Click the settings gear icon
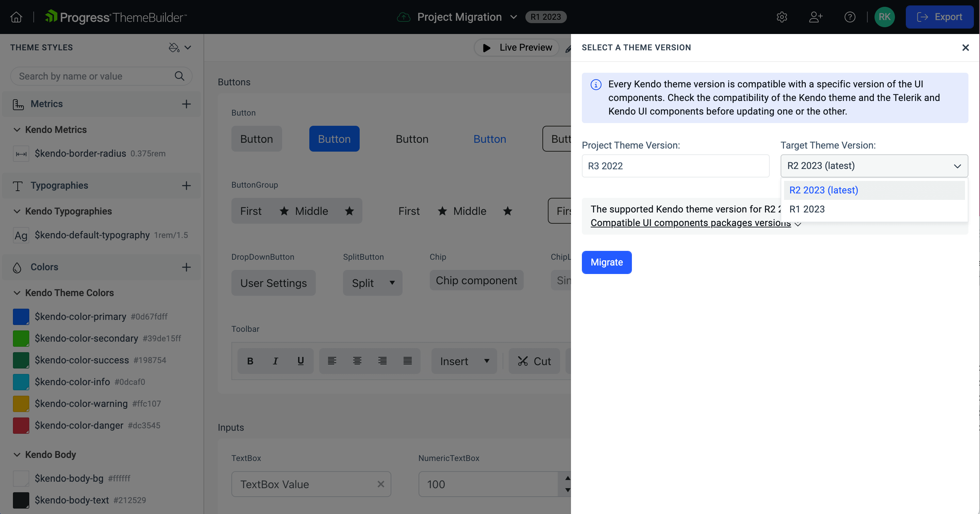This screenshot has width=980, height=514. point(782,17)
